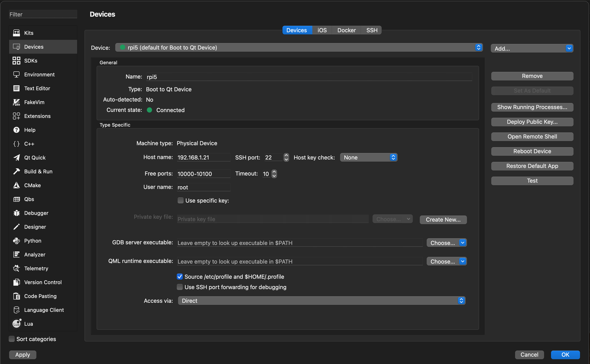Viewport: 590px width, 364px height.
Task: Switch to the iOS tab
Action: click(x=322, y=30)
